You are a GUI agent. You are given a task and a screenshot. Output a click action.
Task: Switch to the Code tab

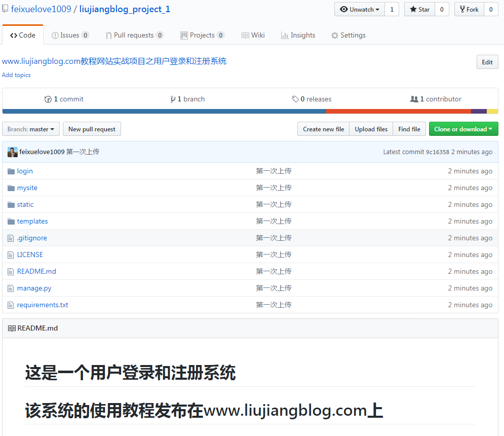click(22, 35)
